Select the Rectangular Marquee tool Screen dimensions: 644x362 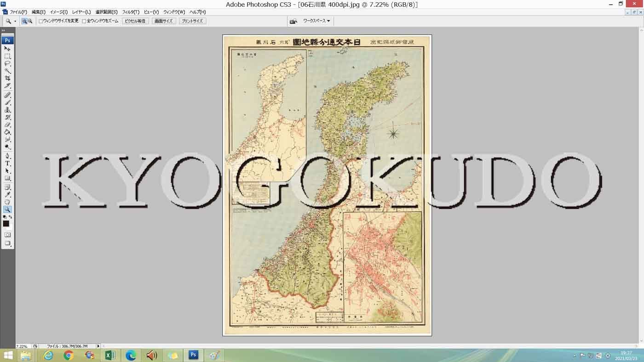pyautogui.click(x=7, y=56)
